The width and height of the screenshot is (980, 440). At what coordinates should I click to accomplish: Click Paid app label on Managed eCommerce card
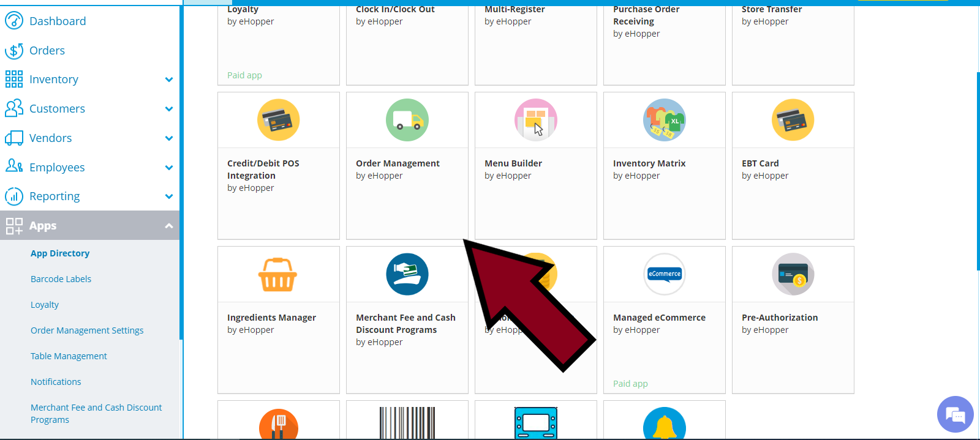pos(630,384)
